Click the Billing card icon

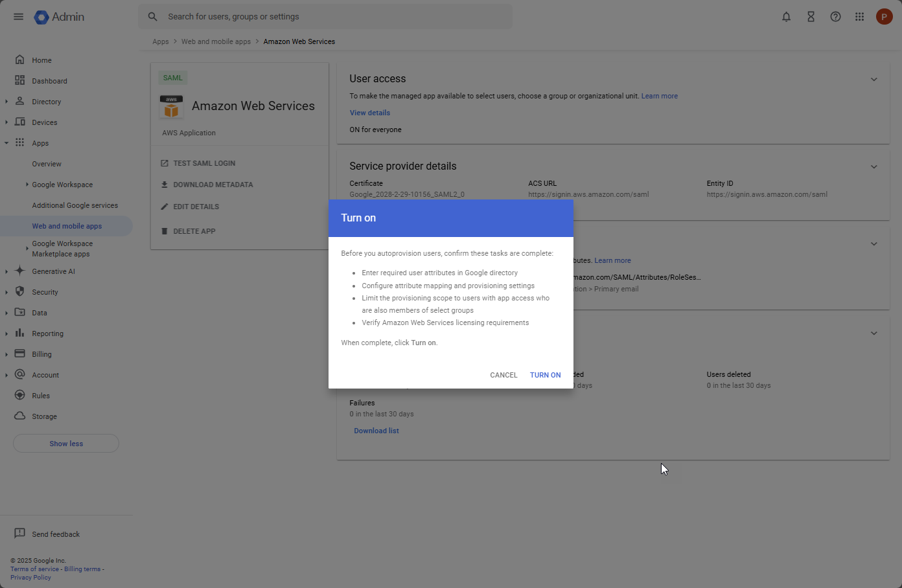click(x=19, y=354)
